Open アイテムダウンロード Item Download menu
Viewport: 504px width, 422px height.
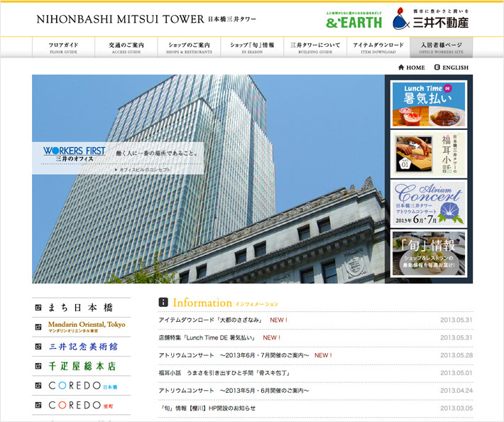[378, 48]
